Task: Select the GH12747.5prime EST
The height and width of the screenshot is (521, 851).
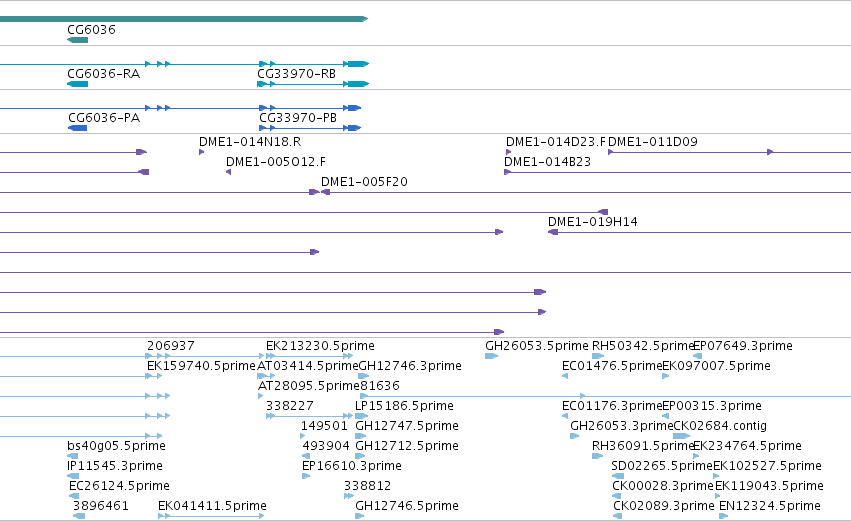Action: [x=407, y=426]
